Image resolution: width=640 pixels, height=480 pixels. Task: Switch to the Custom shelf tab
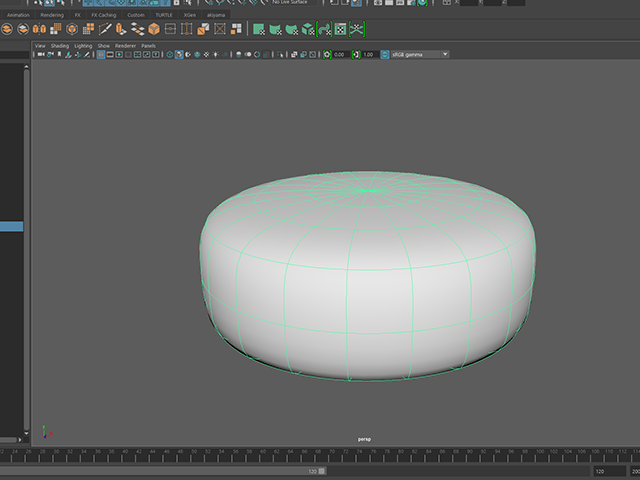tap(136, 15)
